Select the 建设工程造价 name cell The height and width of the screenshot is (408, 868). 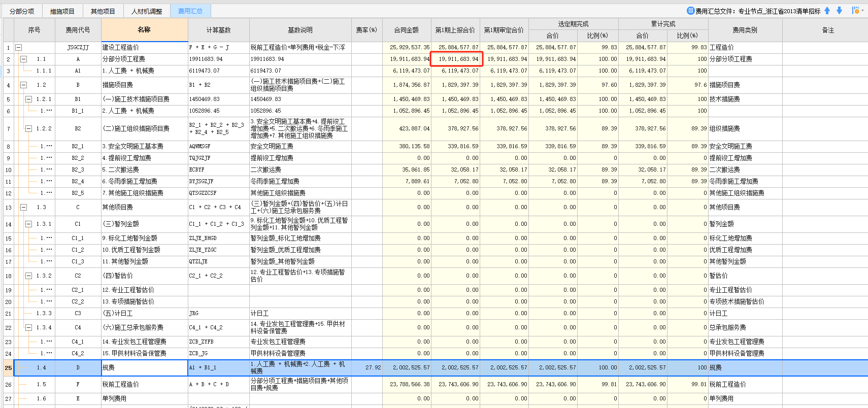click(x=145, y=47)
